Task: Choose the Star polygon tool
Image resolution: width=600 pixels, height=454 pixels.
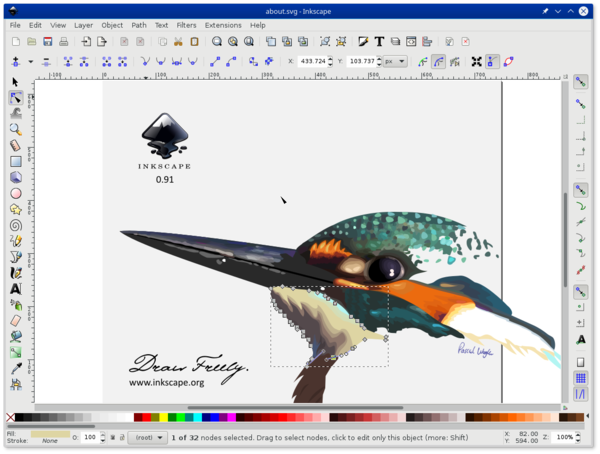Action: tap(15, 209)
